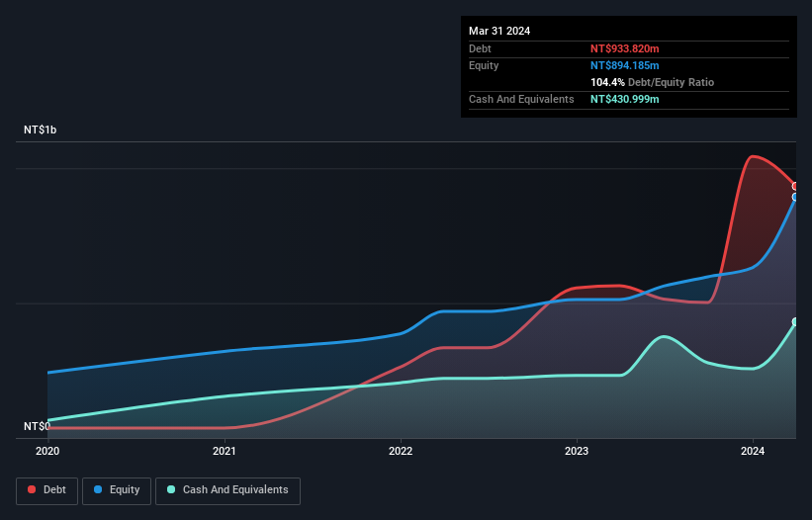Click the 2021 x-axis label
812x520 pixels.
pyautogui.click(x=225, y=451)
